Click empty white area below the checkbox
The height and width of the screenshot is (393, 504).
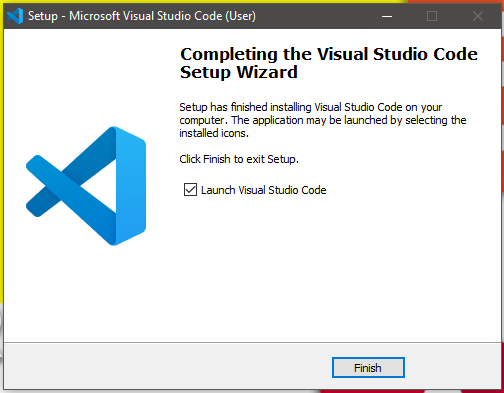pos(333,267)
